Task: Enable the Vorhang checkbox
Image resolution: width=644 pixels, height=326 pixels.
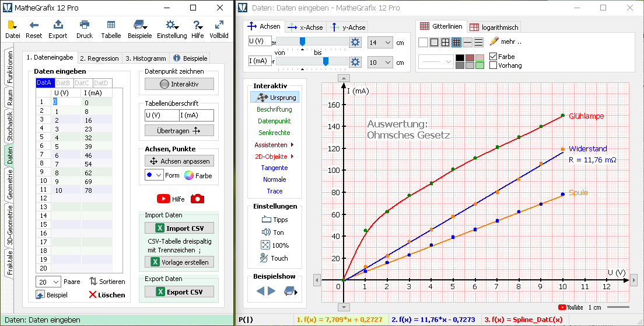Action: pos(494,65)
